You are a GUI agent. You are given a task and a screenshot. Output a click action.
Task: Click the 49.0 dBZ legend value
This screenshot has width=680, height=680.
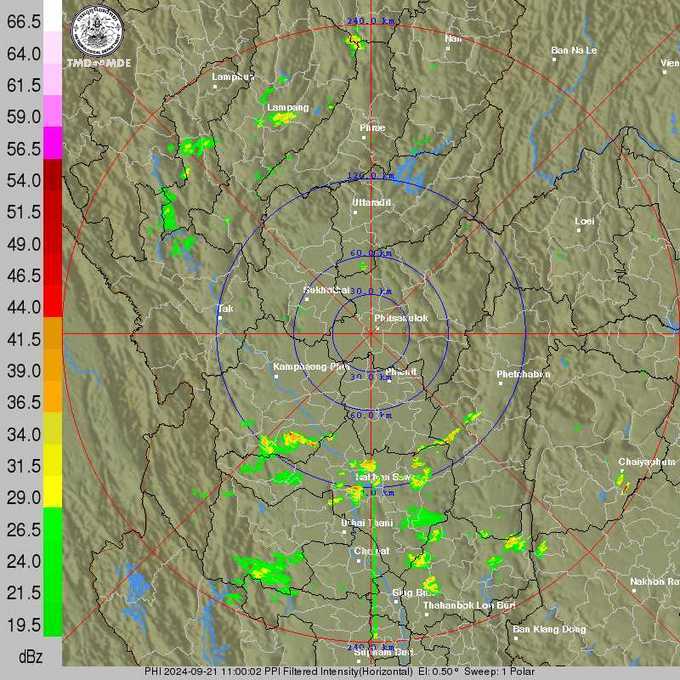(24, 244)
